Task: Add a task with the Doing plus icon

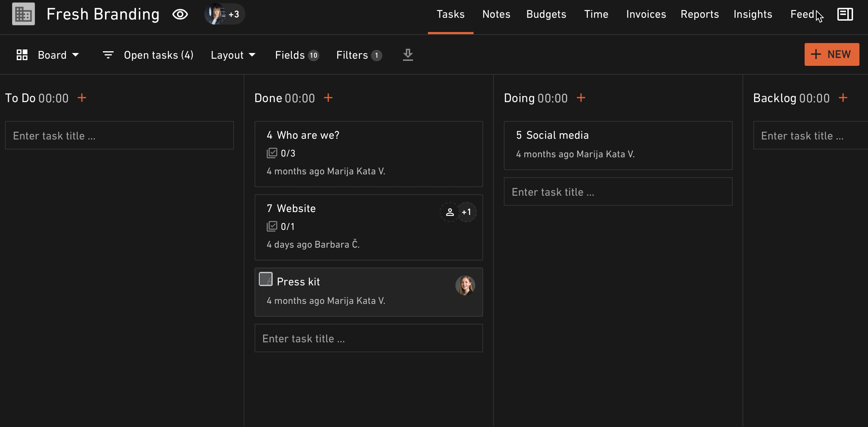Action: pyautogui.click(x=581, y=97)
